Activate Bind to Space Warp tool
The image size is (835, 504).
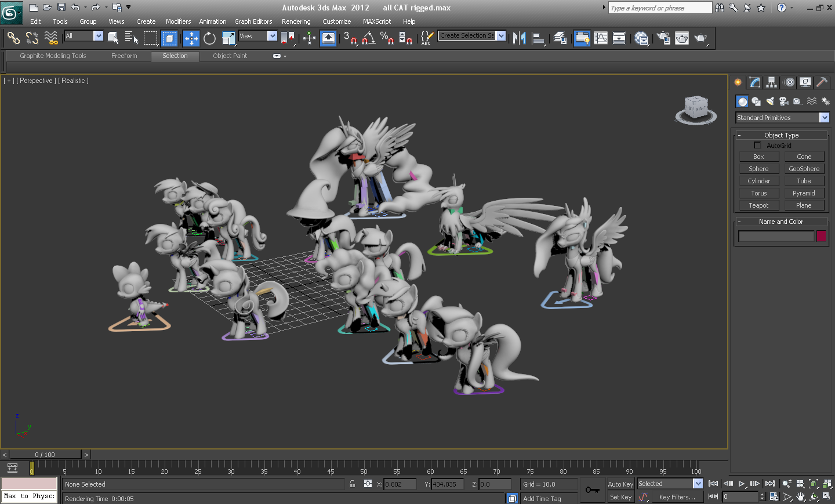click(51, 38)
